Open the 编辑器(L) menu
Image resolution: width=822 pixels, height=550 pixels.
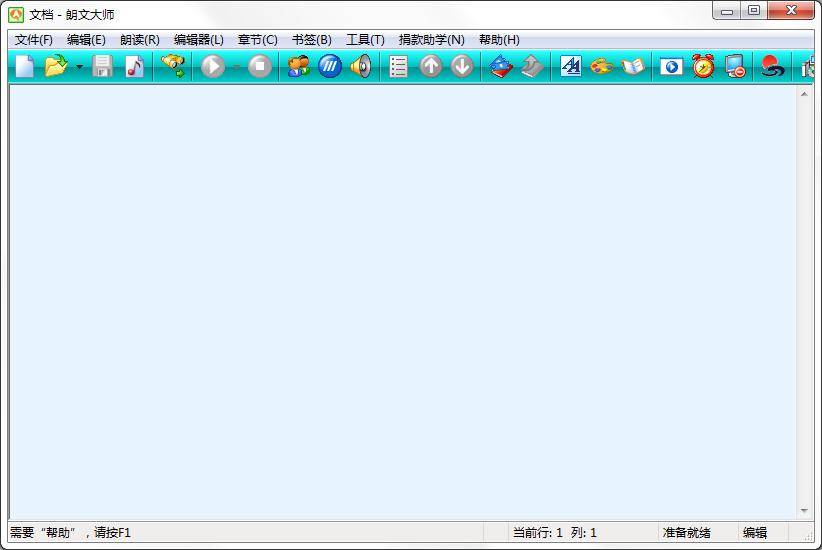tap(199, 40)
